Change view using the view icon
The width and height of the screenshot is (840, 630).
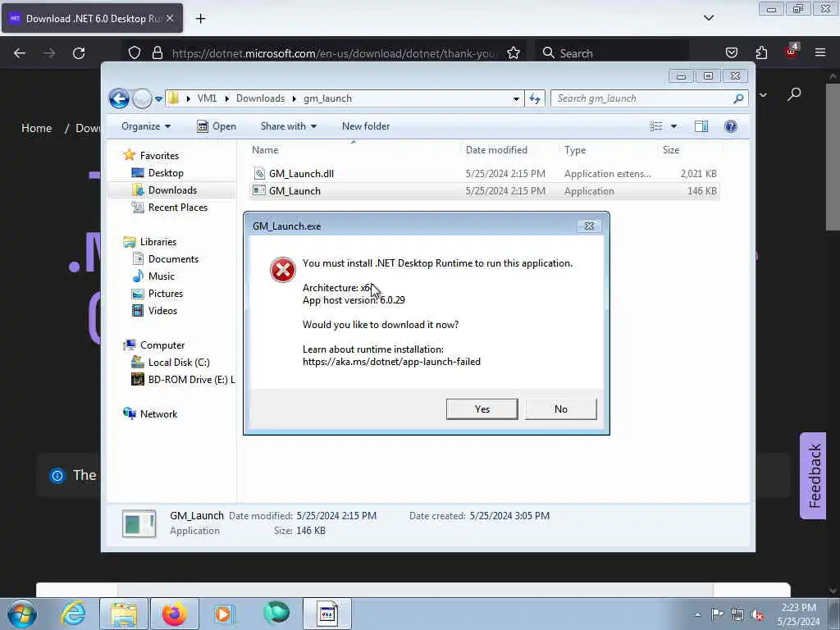click(655, 126)
